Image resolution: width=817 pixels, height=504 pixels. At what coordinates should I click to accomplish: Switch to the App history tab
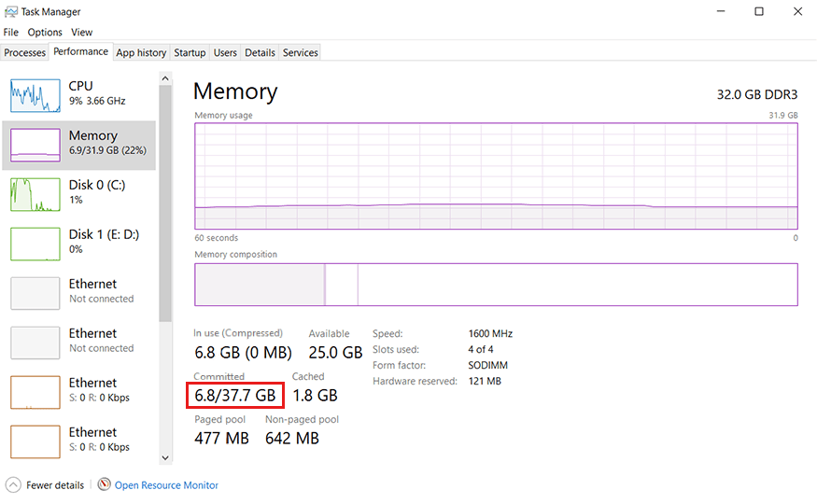pyautogui.click(x=141, y=52)
